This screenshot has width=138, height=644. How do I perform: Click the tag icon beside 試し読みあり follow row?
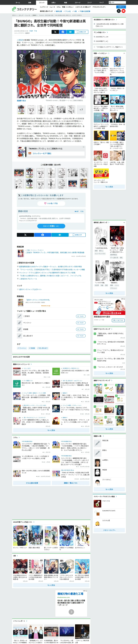click(20, 336)
